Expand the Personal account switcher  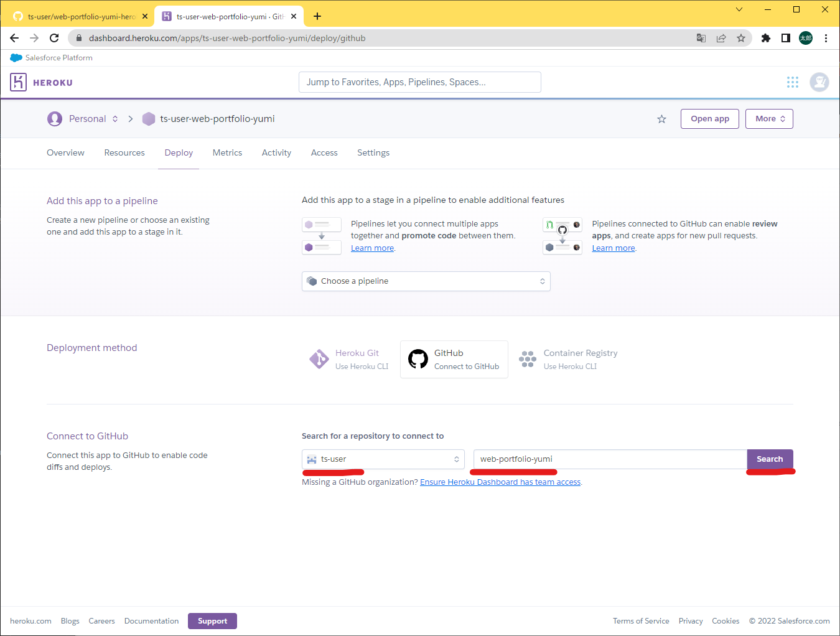pyautogui.click(x=115, y=119)
